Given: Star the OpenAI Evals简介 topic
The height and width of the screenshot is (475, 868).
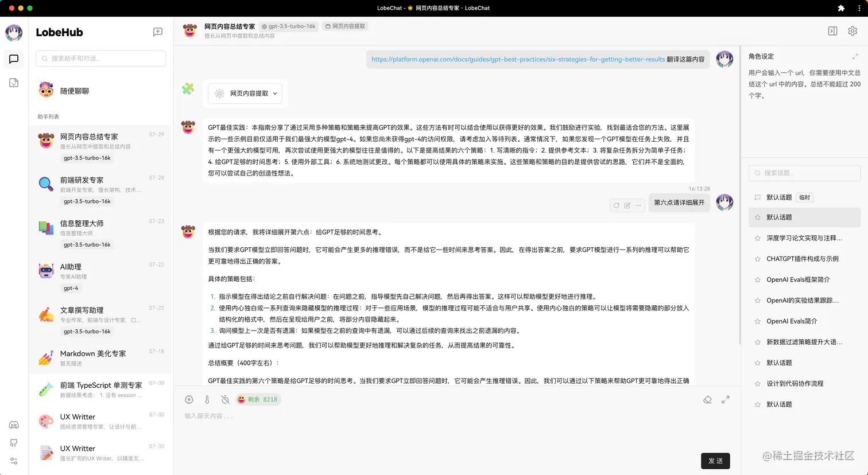Looking at the screenshot, I should [x=757, y=321].
